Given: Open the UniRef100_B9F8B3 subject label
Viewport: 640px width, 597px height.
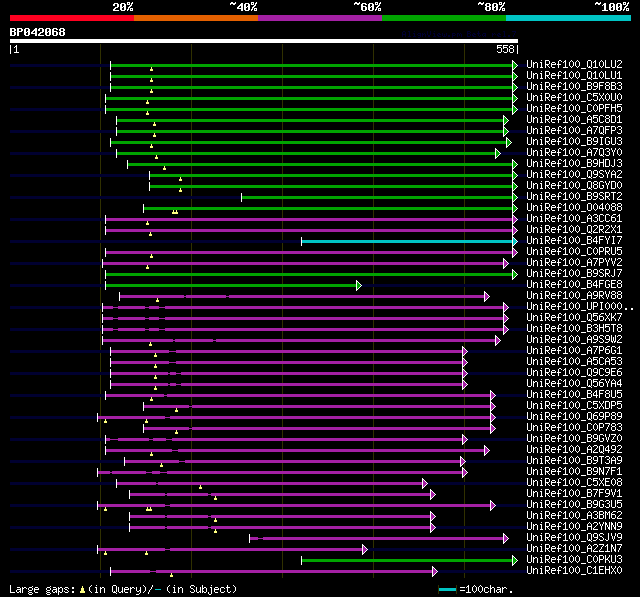Looking at the screenshot, I should coord(574,87).
